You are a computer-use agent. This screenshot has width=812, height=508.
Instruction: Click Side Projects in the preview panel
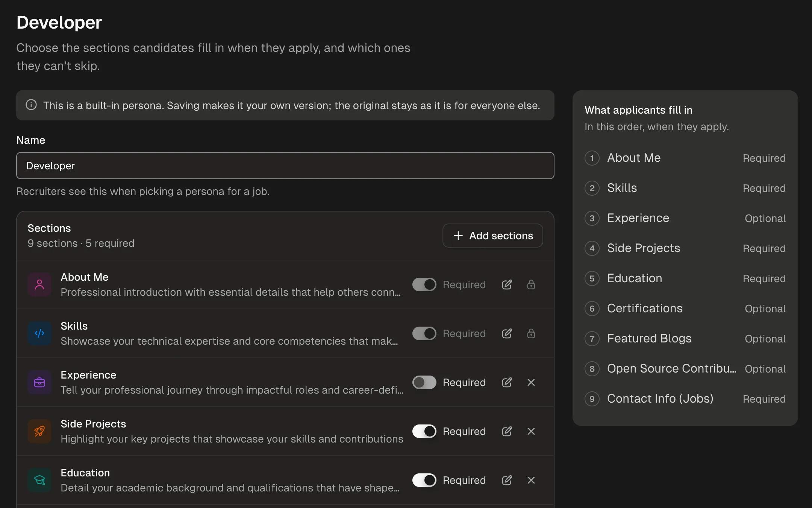coord(685,248)
